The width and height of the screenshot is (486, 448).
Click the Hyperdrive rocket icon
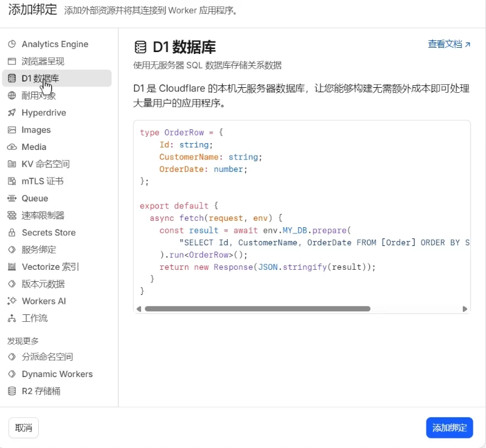[11, 113]
